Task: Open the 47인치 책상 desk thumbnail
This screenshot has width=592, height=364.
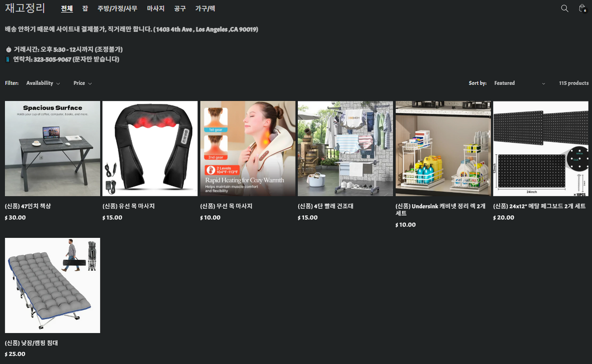Action: click(52, 148)
